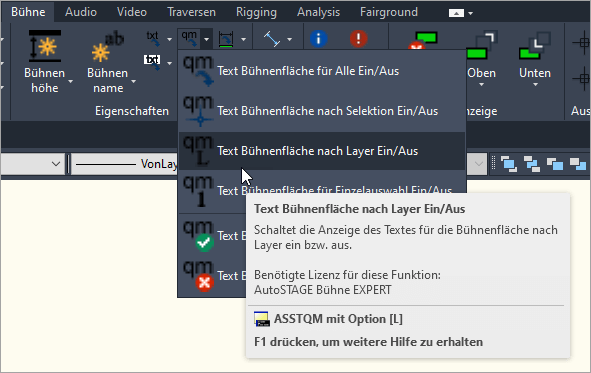Click the Bühnenname sun icon
591x373 pixels.
click(100, 52)
